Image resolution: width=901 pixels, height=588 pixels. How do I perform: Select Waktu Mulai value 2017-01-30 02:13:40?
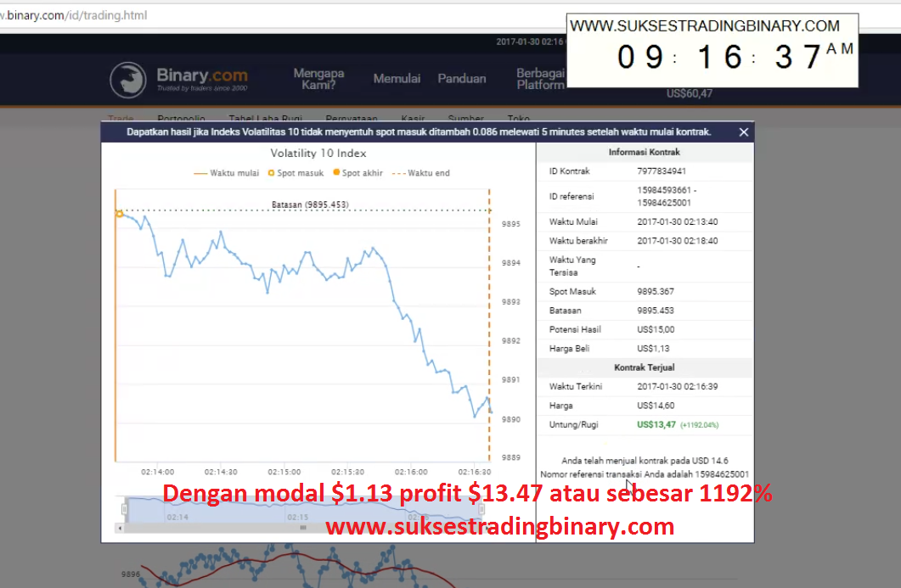[x=678, y=221]
